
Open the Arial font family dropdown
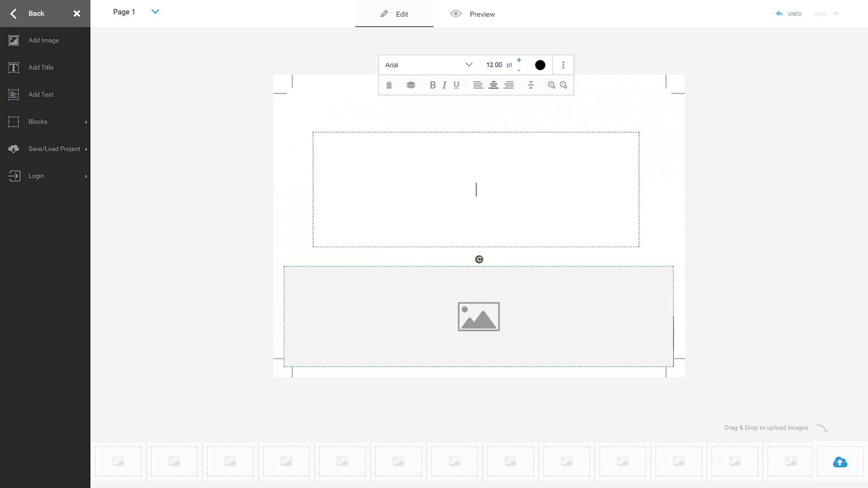[x=427, y=65]
